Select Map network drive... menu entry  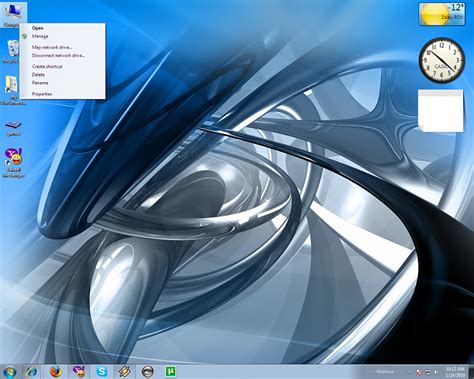pos(52,47)
